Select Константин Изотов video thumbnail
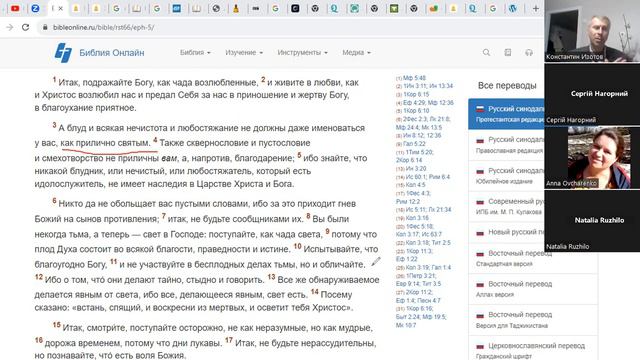 [x=592, y=31]
